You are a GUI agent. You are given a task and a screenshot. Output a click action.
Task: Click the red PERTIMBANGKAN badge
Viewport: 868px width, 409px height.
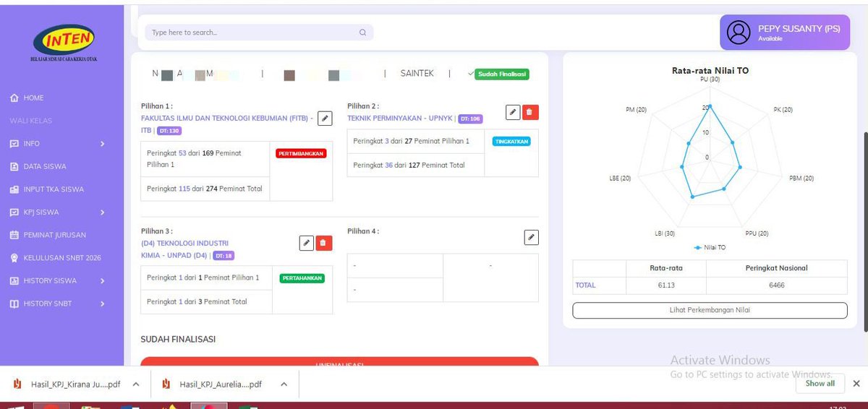coord(301,153)
